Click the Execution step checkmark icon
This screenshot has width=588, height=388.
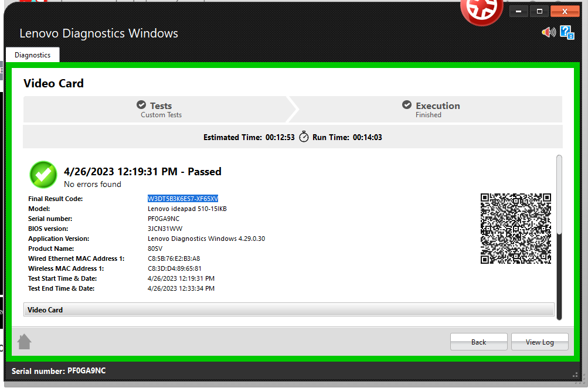click(407, 104)
